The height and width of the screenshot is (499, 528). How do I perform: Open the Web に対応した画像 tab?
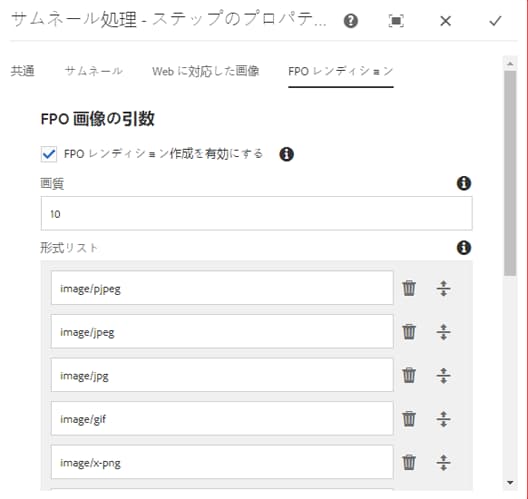click(x=205, y=71)
